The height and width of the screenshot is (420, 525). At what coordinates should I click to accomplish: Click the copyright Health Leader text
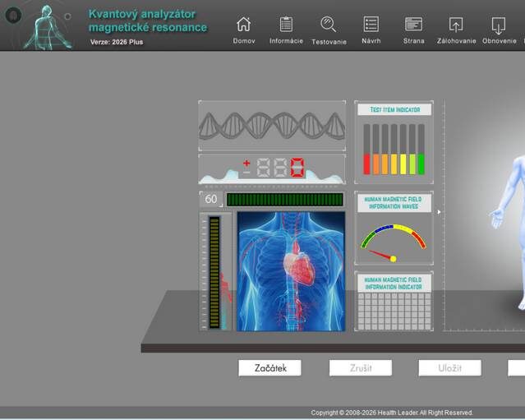pyautogui.click(x=392, y=413)
